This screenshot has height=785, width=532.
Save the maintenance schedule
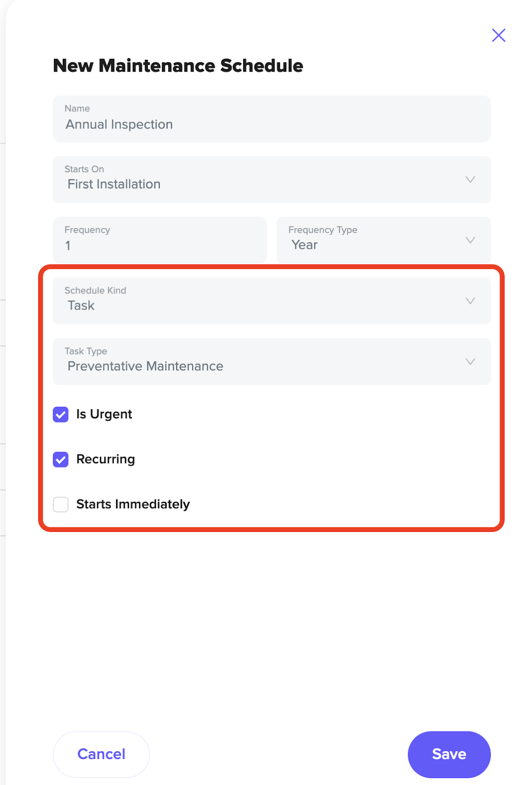point(449,754)
